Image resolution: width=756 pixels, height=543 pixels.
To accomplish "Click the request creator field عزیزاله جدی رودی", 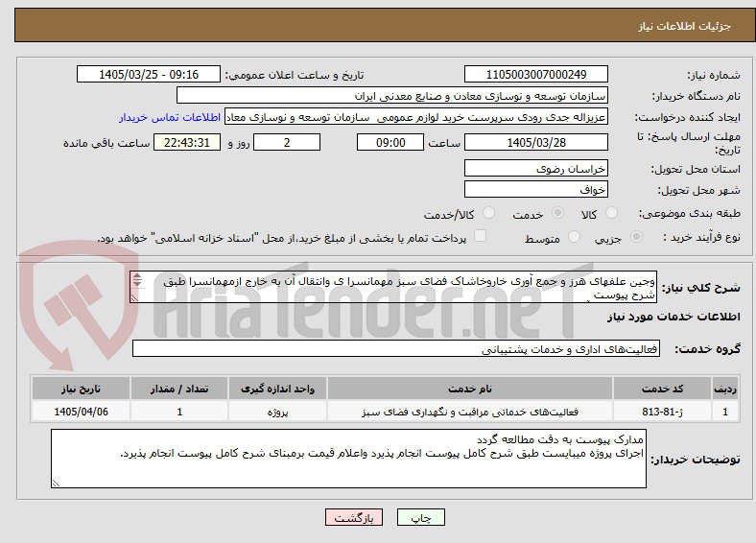I will 416,117.
